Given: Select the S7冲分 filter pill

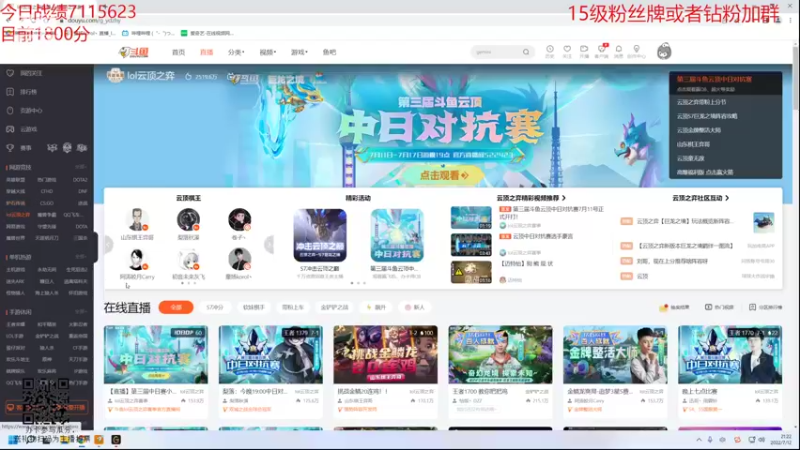Looking at the screenshot, I should pos(215,307).
